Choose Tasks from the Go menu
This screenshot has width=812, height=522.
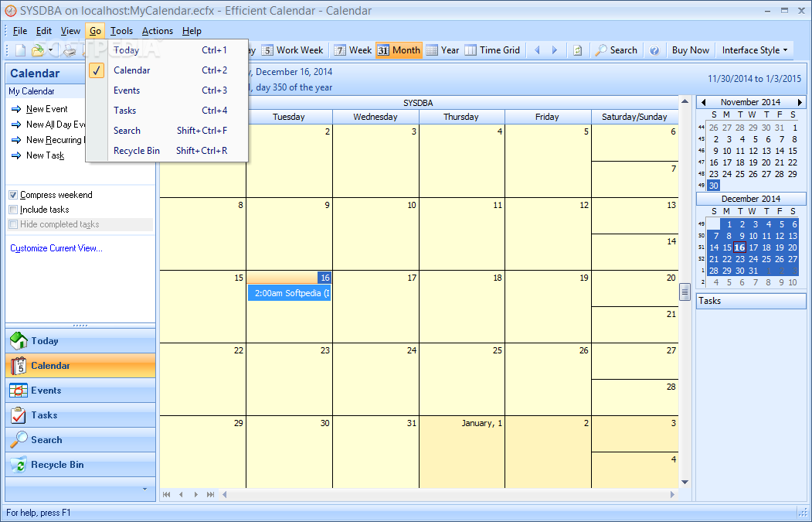pos(168,111)
